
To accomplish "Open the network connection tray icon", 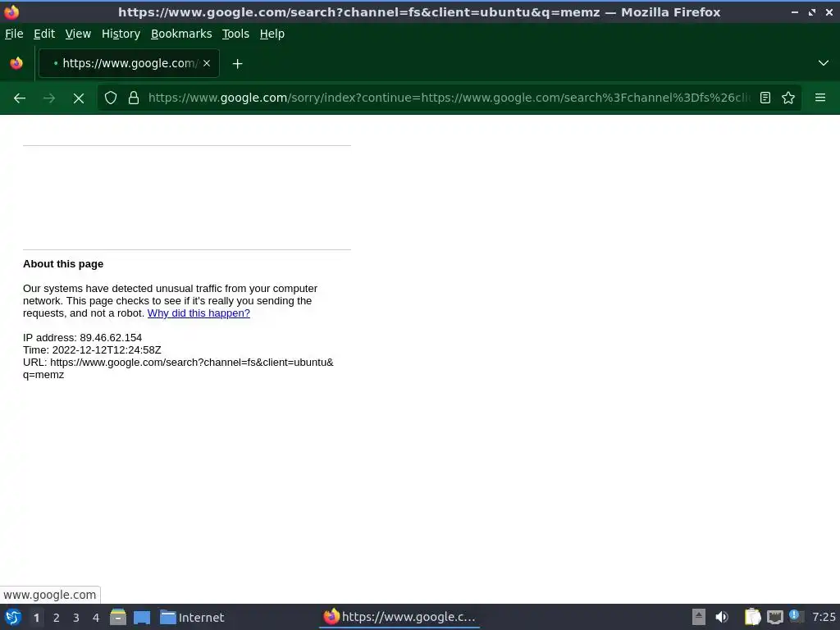I will coord(775,617).
